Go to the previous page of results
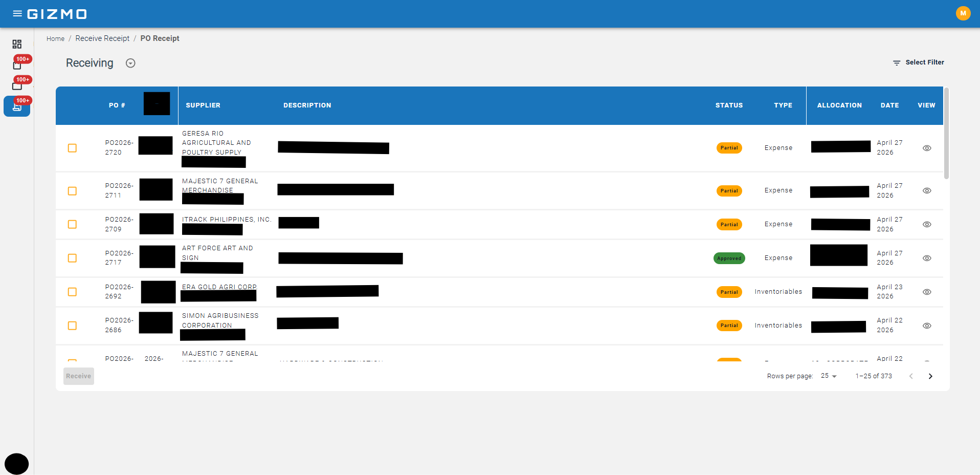This screenshot has width=980, height=475. [911, 376]
